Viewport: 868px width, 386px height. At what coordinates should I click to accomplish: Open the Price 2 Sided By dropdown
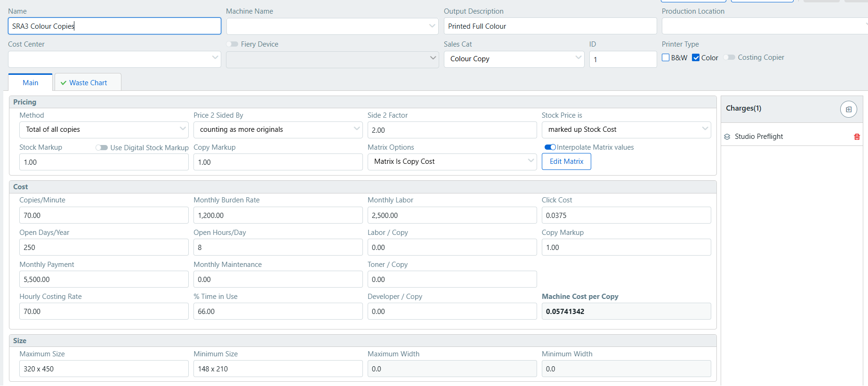pos(278,129)
